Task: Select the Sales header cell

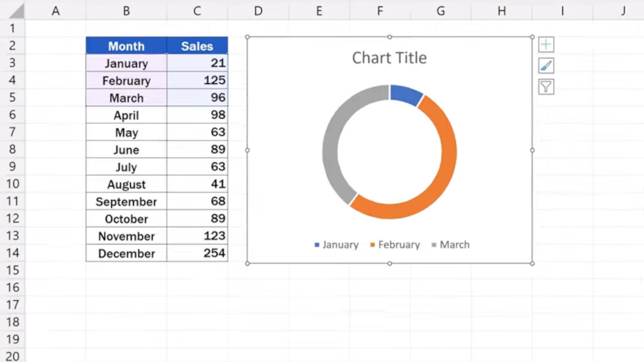Action: 197,46
